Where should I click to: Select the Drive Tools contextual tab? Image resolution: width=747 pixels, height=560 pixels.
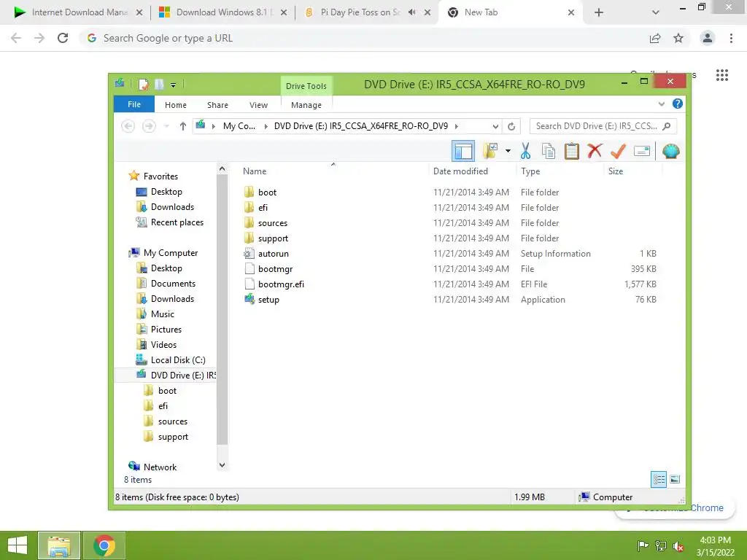pyautogui.click(x=306, y=86)
